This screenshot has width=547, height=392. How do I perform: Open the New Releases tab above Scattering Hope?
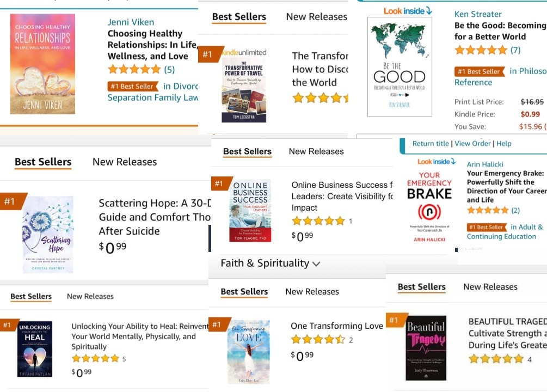(x=125, y=162)
